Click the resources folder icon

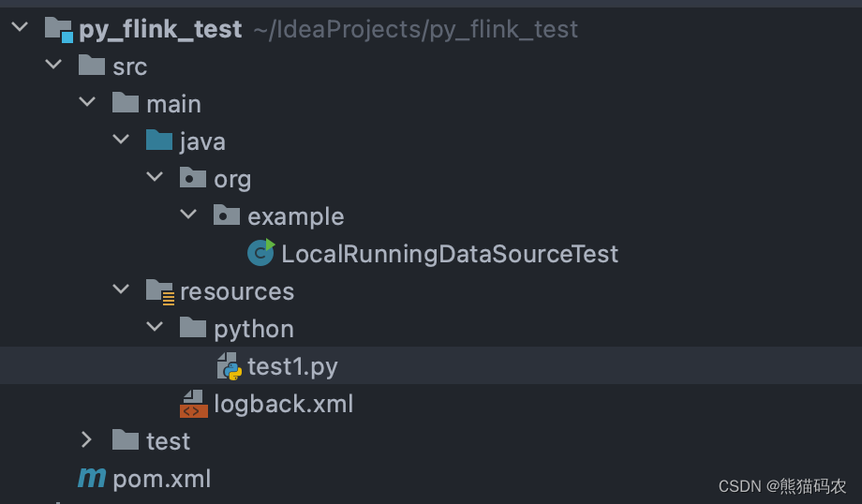coord(159,291)
